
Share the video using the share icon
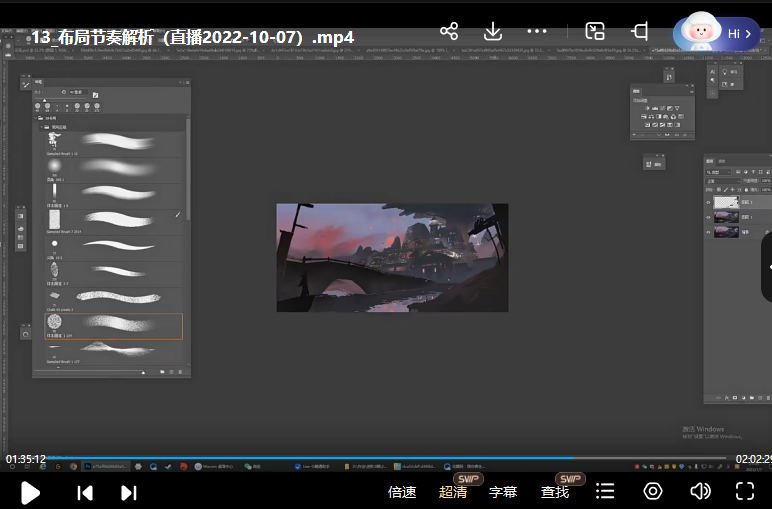[x=449, y=31]
